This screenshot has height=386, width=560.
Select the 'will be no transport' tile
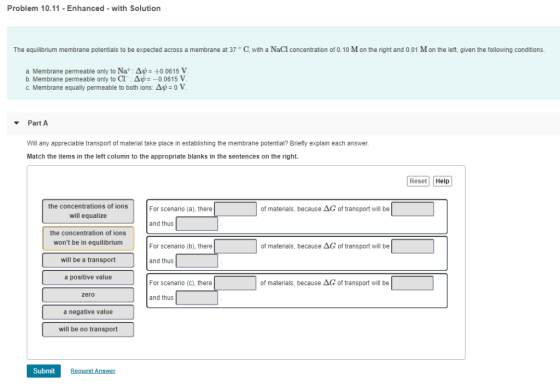point(88,329)
